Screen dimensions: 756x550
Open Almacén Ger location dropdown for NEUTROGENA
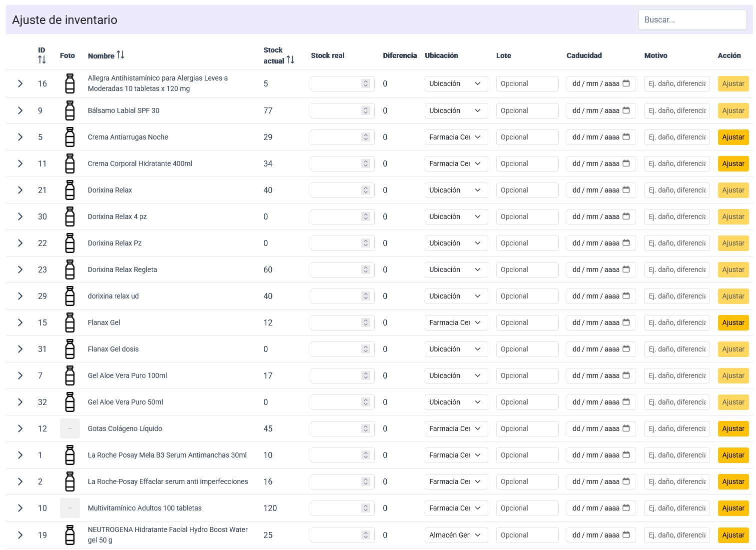[x=456, y=535]
